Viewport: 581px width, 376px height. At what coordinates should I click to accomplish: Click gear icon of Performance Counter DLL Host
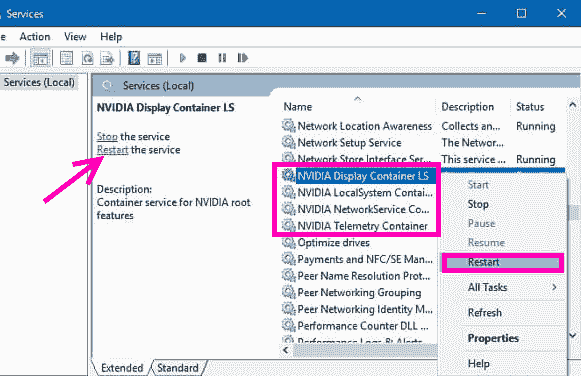tap(288, 325)
